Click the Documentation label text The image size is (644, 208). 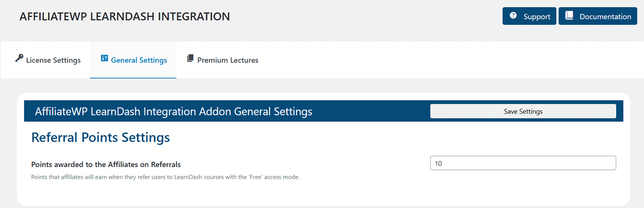coord(605,16)
